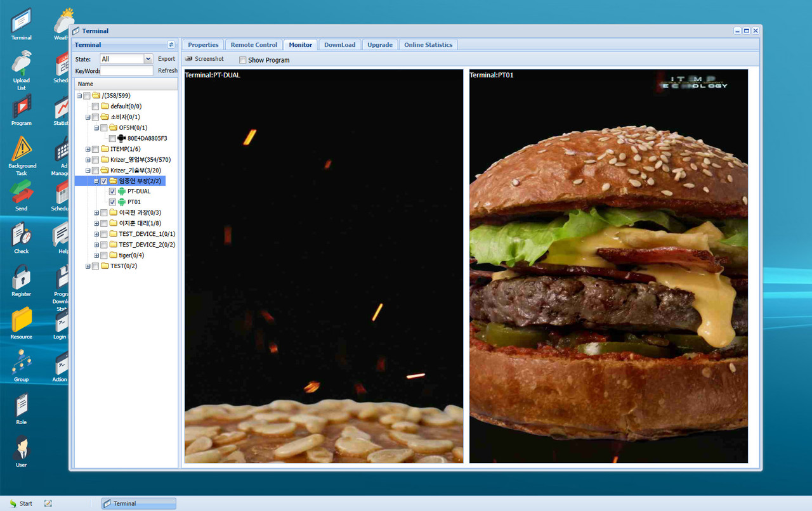
Task: Expand the TEST_DEVICE_1(0/1) folder
Action: 96,234
